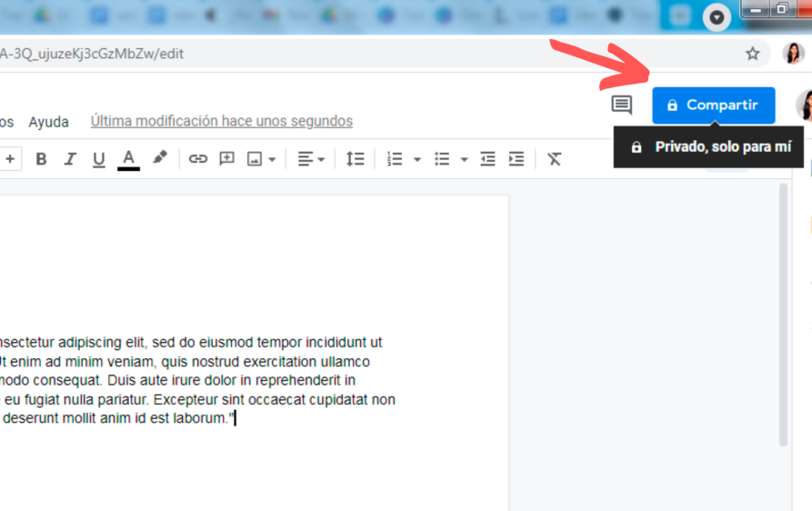Screen dimensions: 812x511
Task: Open the Ayuda menu
Action: (x=48, y=121)
